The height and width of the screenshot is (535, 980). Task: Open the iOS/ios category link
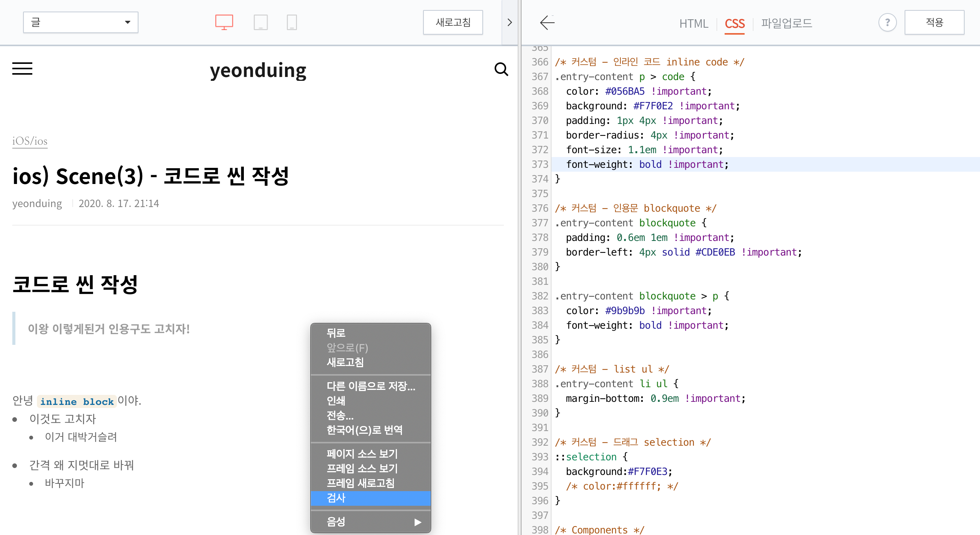coord(30,141)
